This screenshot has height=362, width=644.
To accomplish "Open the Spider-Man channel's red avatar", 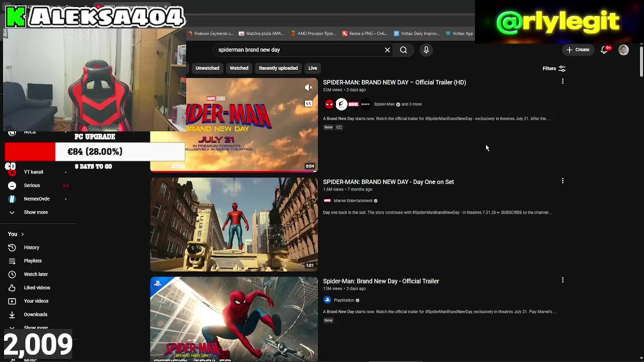I will [329, 104].
